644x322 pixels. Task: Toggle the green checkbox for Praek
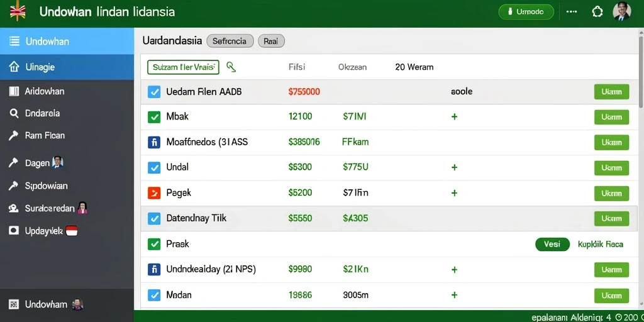(x=154, y=245)
